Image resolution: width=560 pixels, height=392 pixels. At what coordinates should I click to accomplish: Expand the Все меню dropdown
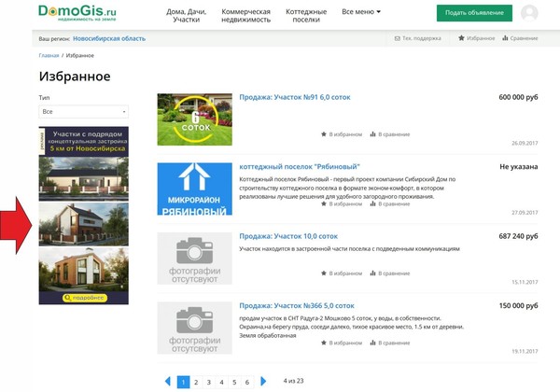(x=361, y=13)
